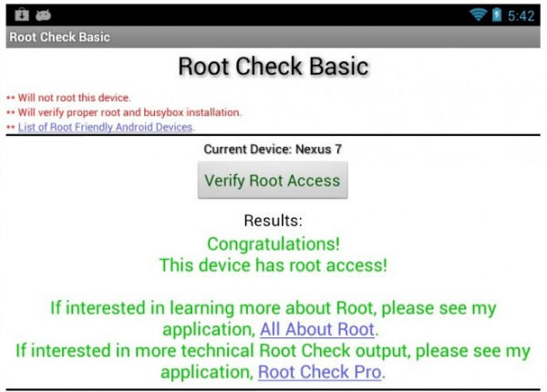This screenshot has width=547, height=392.
Task: Tap the download notification icon in status bar
Action: [x=22, y=15]
